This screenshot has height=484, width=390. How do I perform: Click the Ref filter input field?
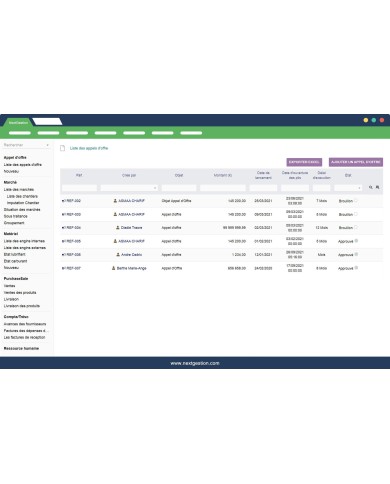(79, 188)
